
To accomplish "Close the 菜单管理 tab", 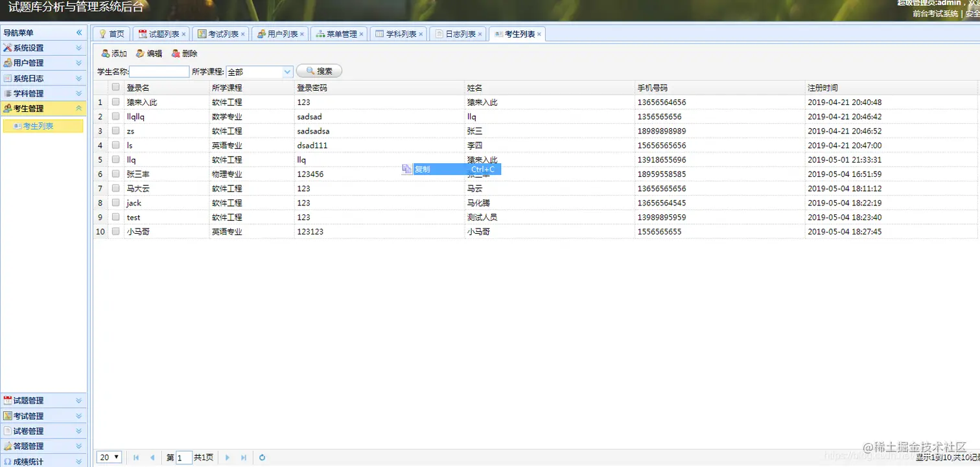I will (361, 34).
